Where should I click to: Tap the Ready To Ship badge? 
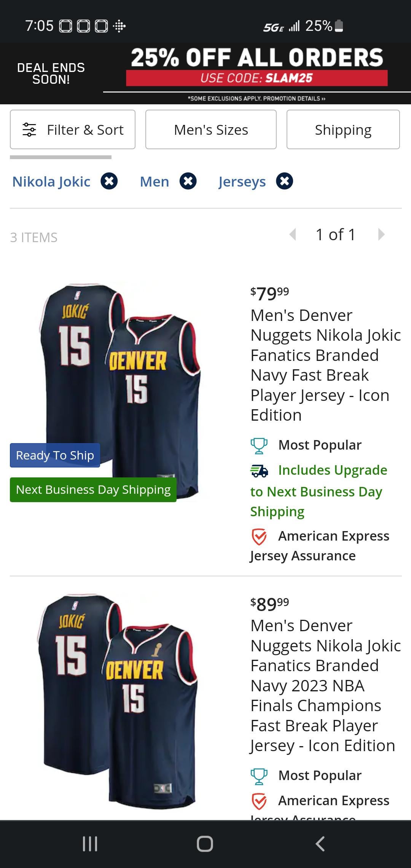[55, 455]
